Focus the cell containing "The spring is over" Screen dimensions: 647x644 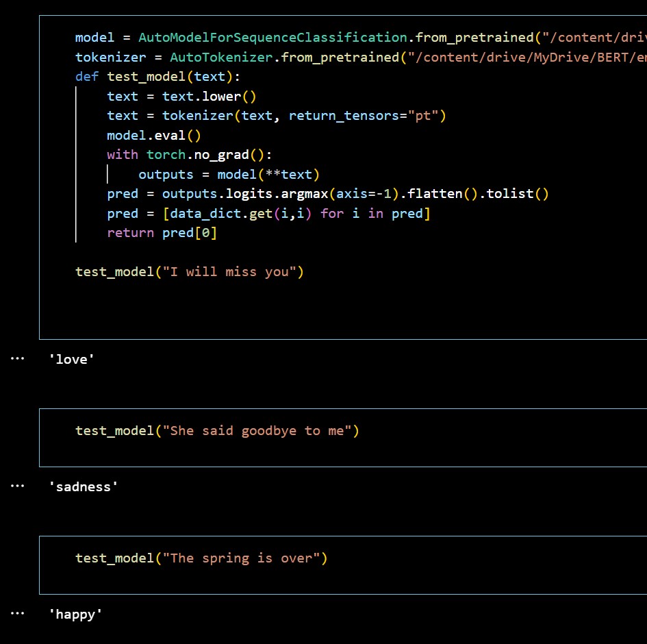click(201, 558)
